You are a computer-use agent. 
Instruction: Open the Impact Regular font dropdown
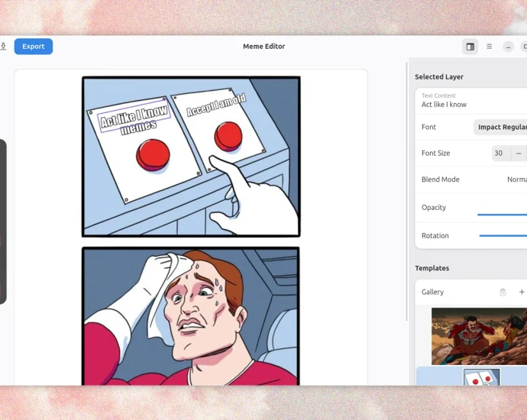[500, 127]
